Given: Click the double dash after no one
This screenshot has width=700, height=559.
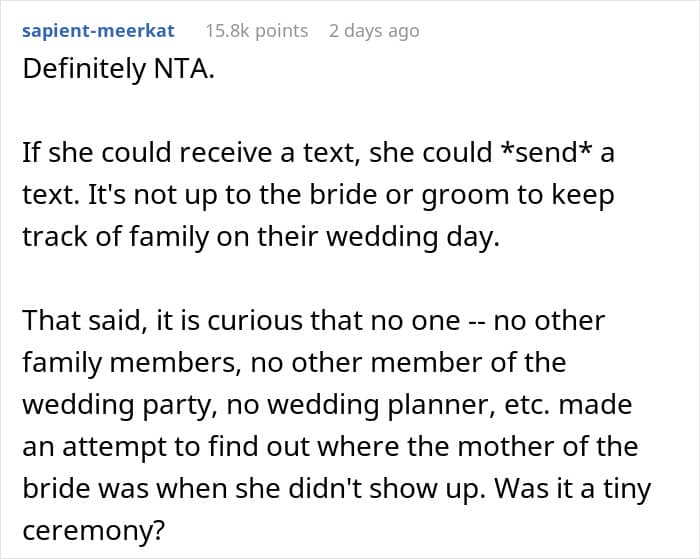Looking at the screenshot, I should [x=477, y=322].
